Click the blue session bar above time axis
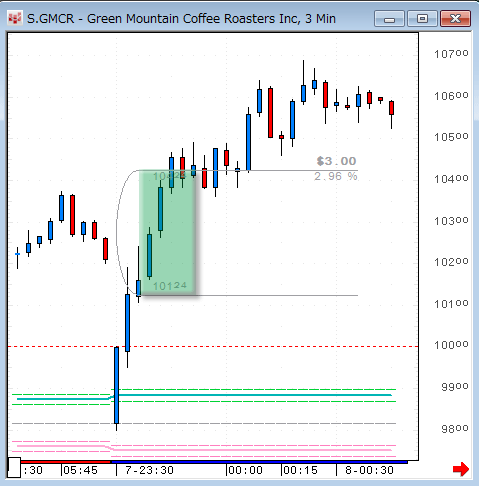This screenshot has width=479, height=486. click(x=259, y=462)
